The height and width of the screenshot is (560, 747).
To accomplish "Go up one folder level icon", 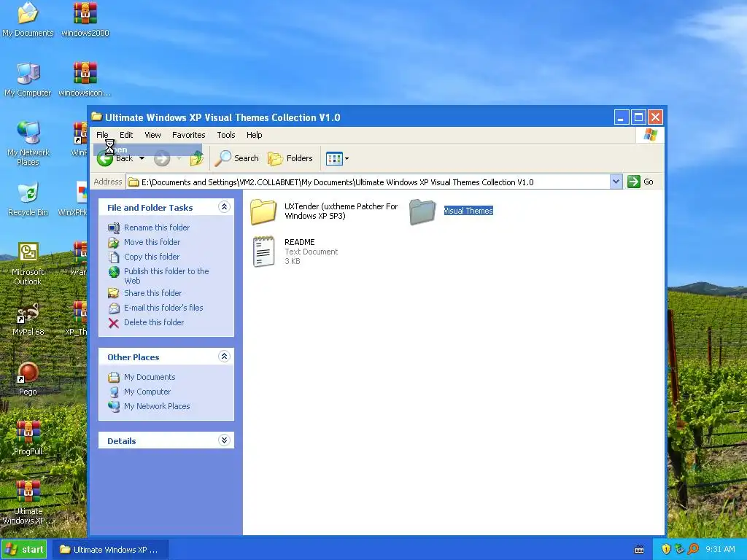I will (196, 158).
